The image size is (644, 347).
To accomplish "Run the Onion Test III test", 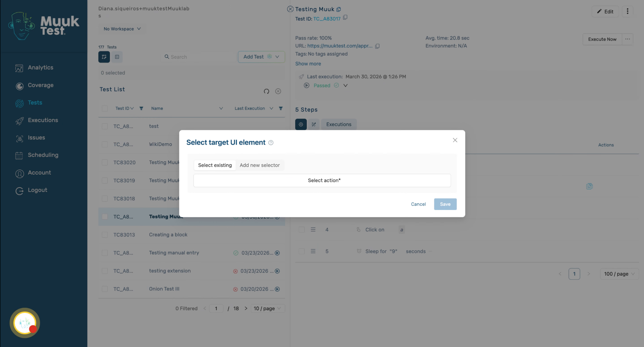I will click(x=277, y=289).
